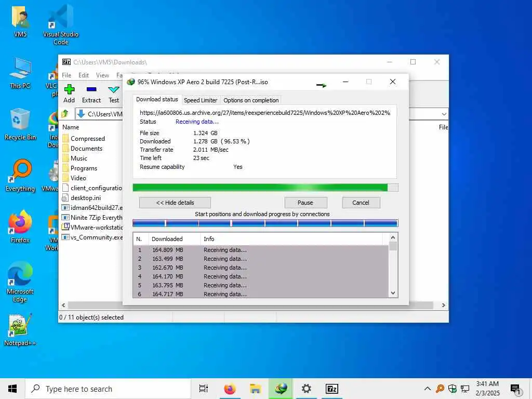Switch to Options on completion tab

[251, 100]
